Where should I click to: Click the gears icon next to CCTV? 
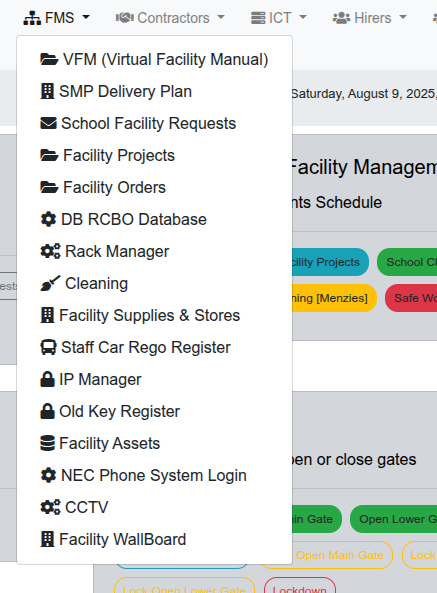50,507
